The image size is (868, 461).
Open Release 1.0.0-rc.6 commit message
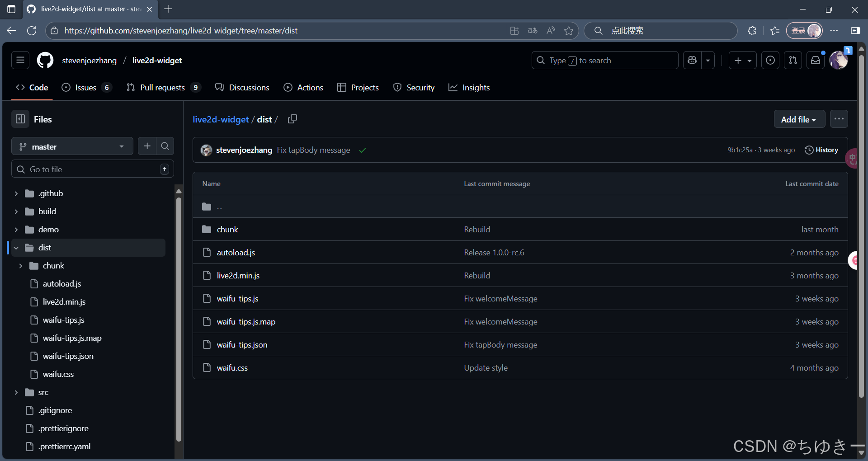point(494,253)
